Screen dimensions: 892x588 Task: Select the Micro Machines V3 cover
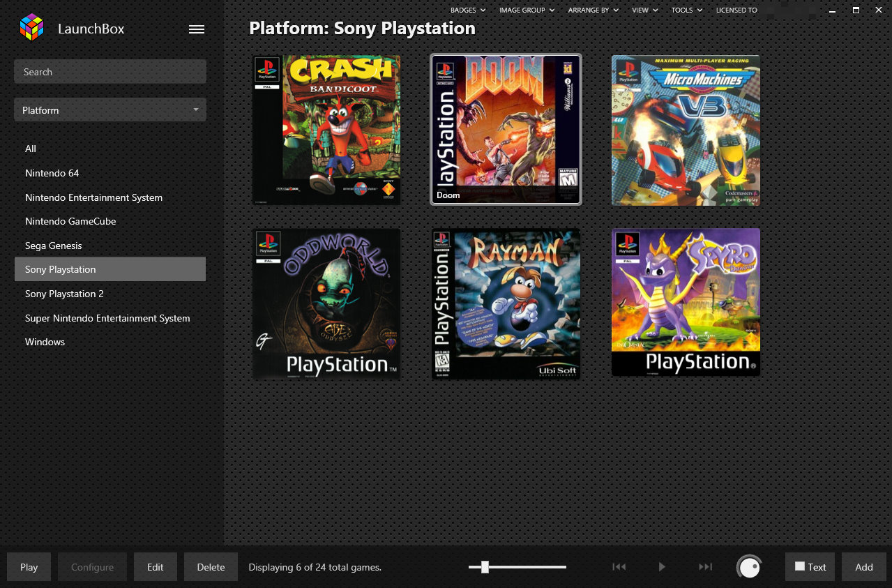pos(686,130)
